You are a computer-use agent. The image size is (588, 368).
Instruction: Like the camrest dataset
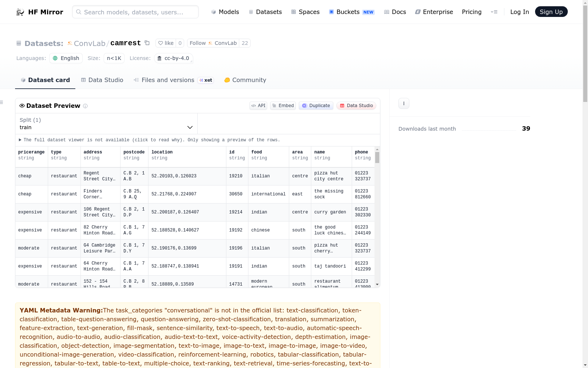(x=166, y=43)
